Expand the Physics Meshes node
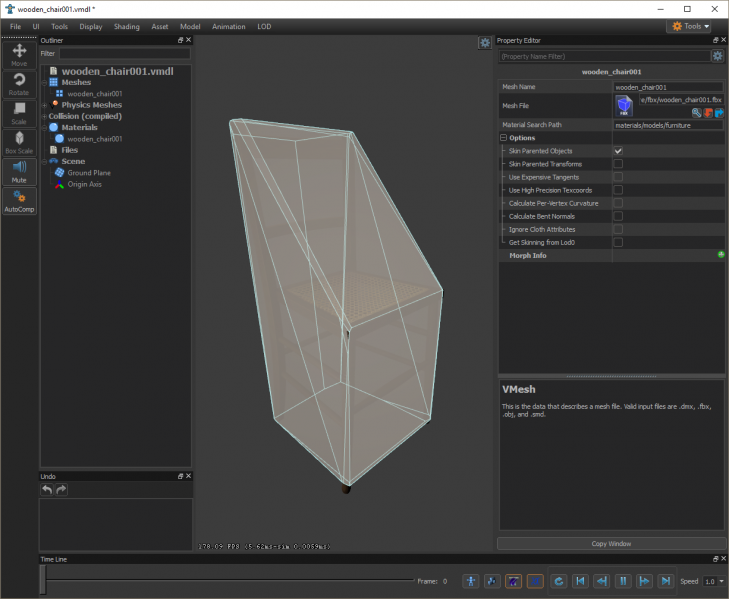 [x=45, y=105]
